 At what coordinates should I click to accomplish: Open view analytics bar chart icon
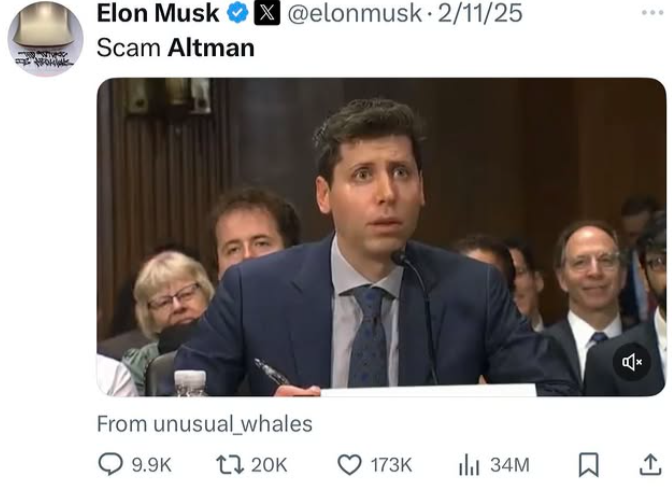469,465
